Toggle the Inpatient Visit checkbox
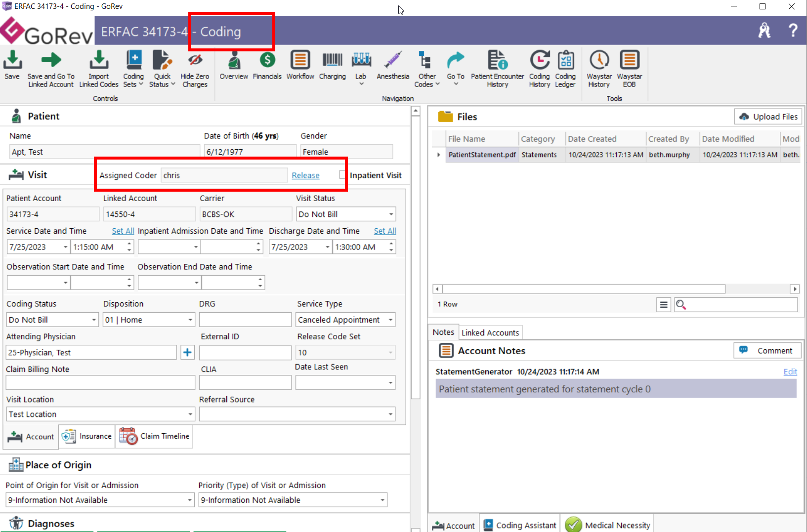The height and width of the screenshot is (532, 807). 342,175
